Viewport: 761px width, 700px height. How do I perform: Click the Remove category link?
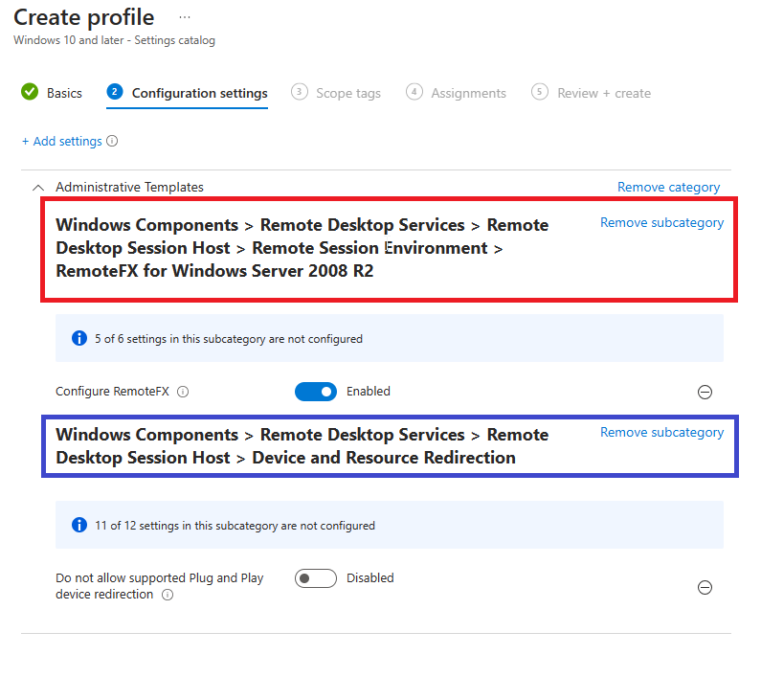tap(668, 188)
